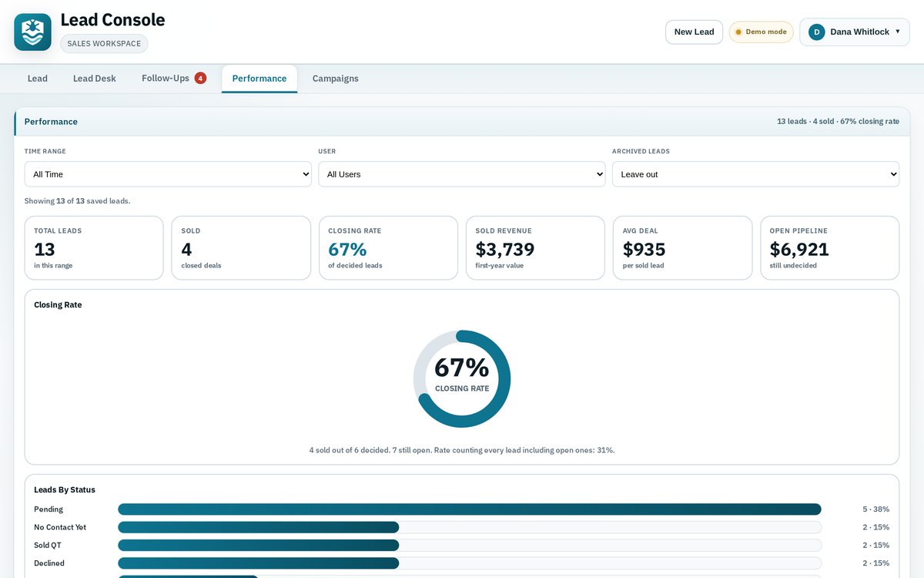Click the Sold card showing 4
Viewport: 924px width, 578px height.
pyautogui.click(x=241, y=247)
